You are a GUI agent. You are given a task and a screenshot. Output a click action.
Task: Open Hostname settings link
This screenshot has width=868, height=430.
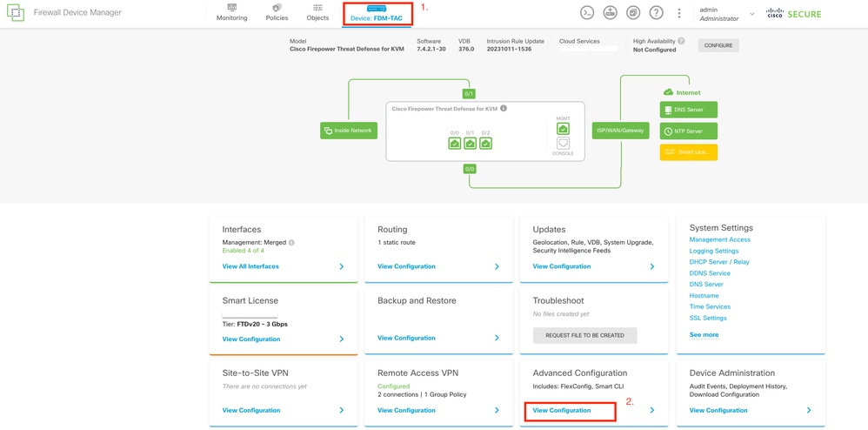(704, 296)
